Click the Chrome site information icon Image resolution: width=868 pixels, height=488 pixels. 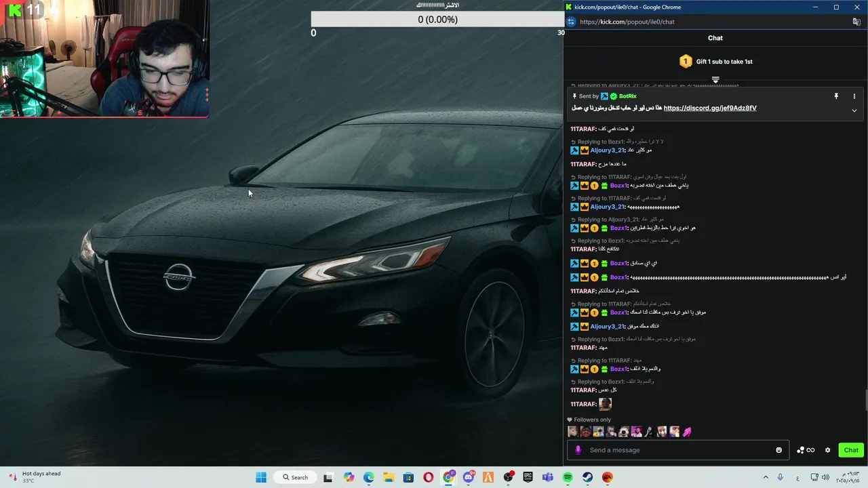(x=571, y=22)
